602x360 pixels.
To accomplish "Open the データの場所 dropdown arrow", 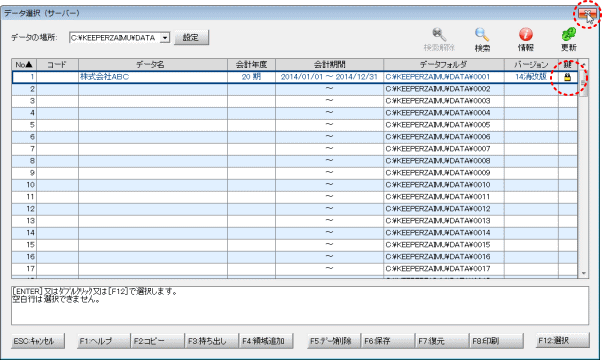I will coord(165,38).
